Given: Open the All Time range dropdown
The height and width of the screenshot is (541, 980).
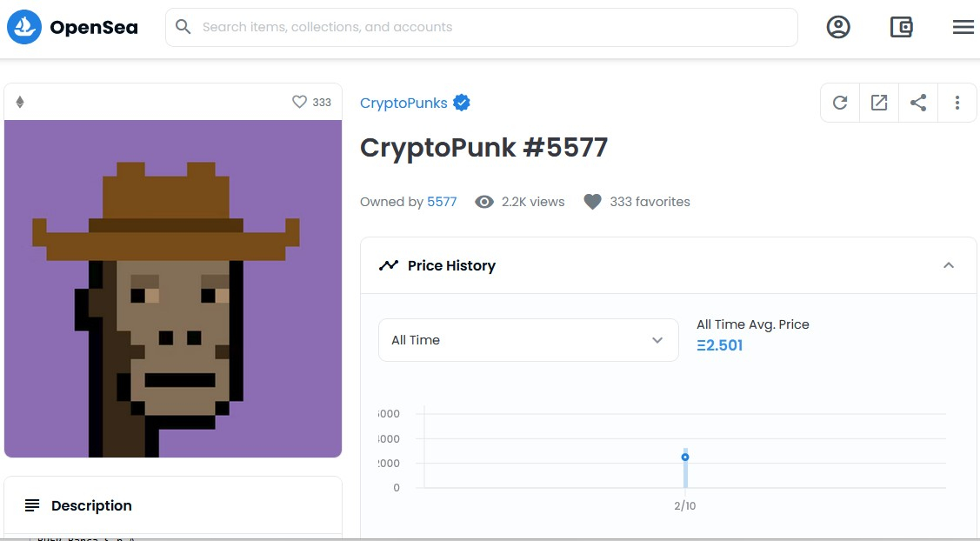Looking at the screenshot, I should (528, 340).
